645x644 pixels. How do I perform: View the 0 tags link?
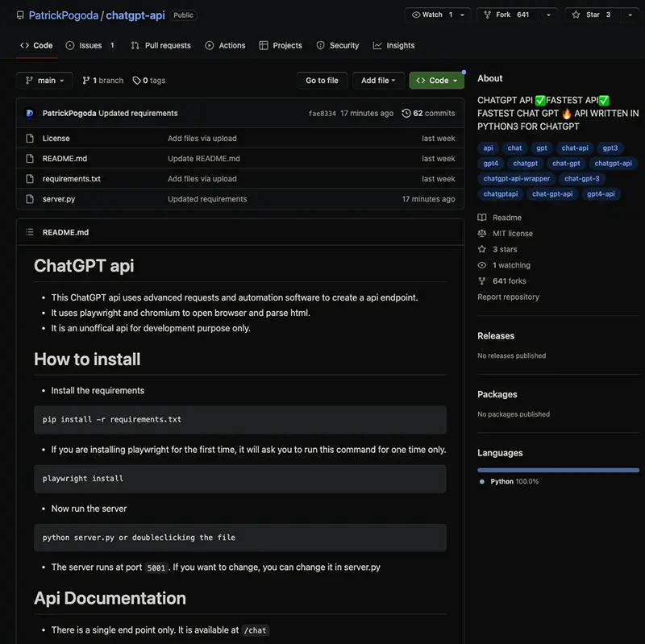click(x=149, y=81)
